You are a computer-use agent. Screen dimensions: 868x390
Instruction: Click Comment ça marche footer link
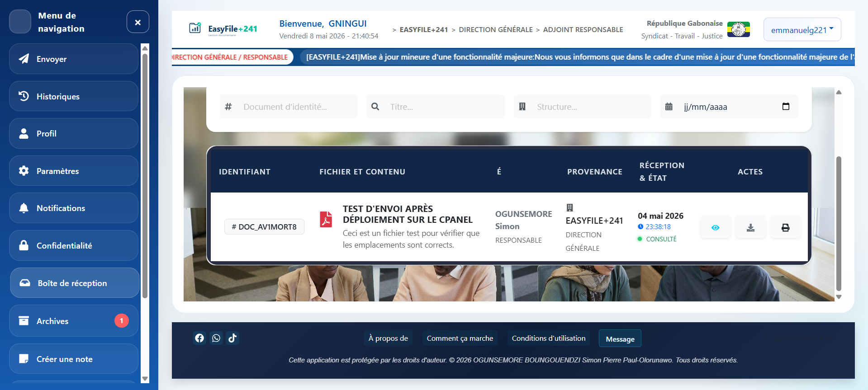pyautogui.click(x=460, y=338)
